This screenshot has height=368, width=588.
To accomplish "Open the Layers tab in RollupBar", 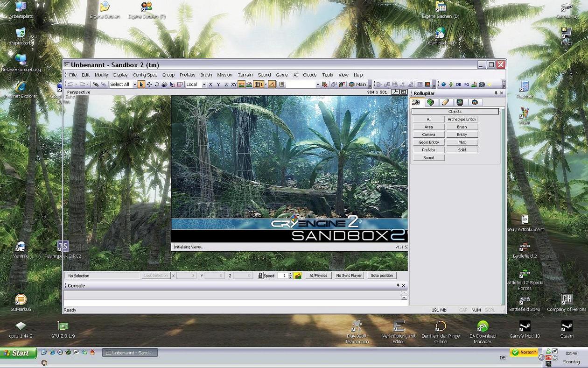I will 475,102.
